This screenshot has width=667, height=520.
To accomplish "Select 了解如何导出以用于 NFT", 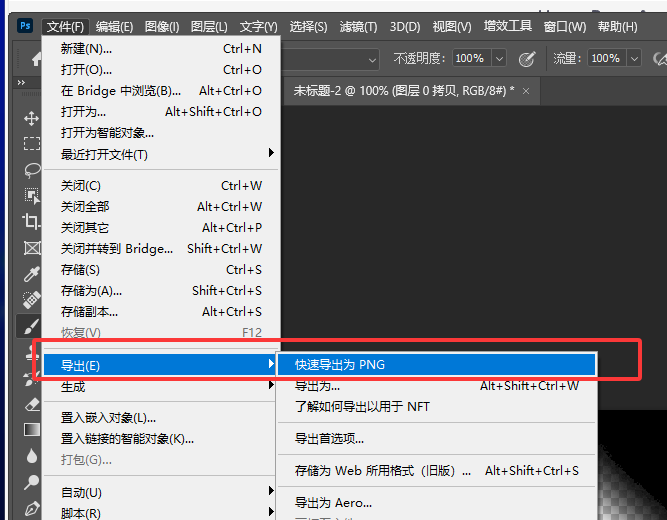I will (436, 407).
